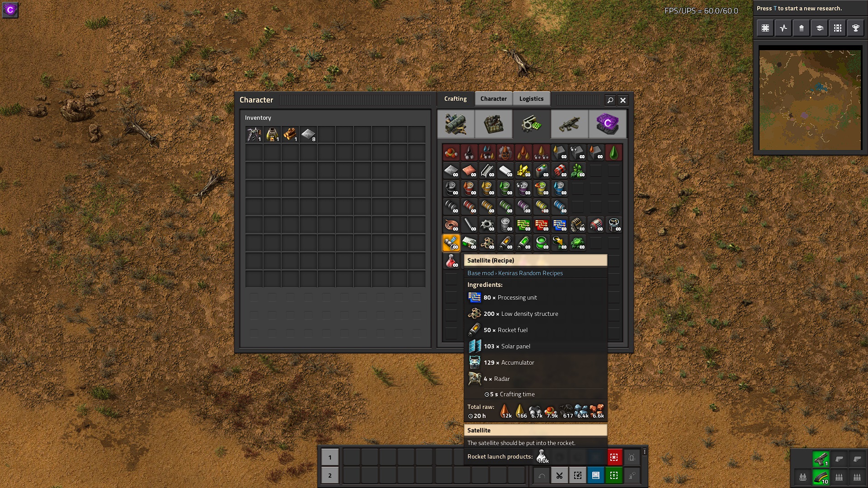Image resolution: width=868 pixels, height=488 pixels.
Task: Switch to the Logistics tab
Action: [531, 99]
